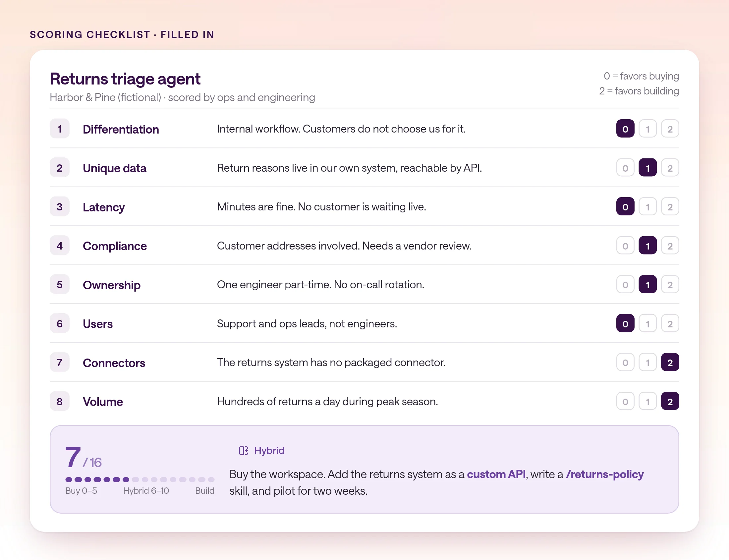The width and height of the screenshot is (729, 560).
Task: Select score 1 for Differentiation
Action: pos(647,129)
